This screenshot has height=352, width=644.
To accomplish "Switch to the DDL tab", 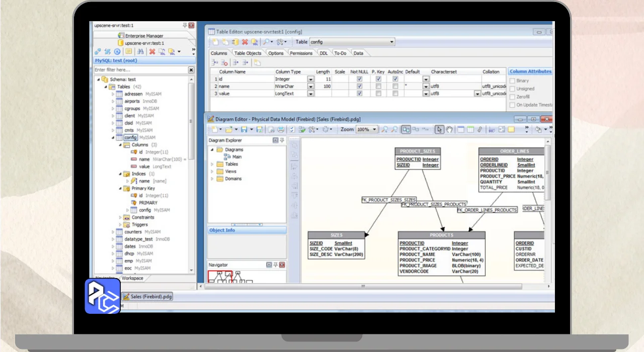I will [x=324, y=53].
